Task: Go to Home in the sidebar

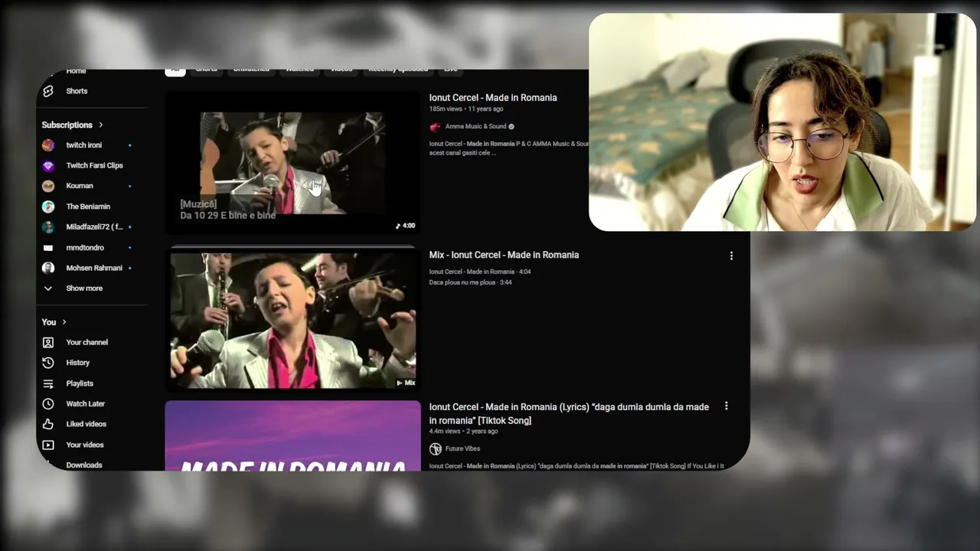Action: tap(76, 71)
